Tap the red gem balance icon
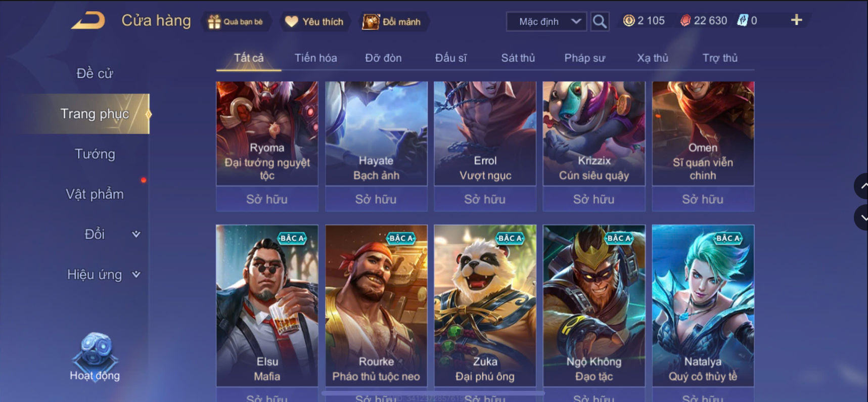The width and height of the screenshot is (868, 402). point(685,21)
